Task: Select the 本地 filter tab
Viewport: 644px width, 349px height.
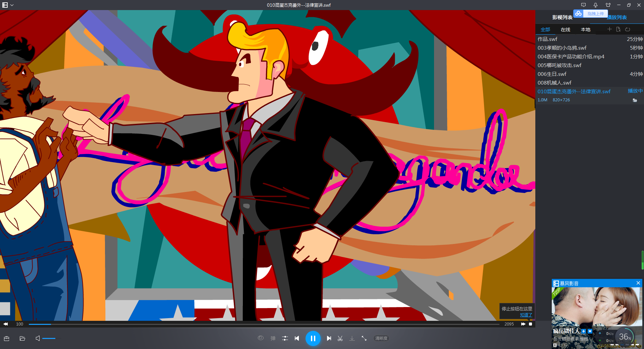Action: (x=586, y=30)
